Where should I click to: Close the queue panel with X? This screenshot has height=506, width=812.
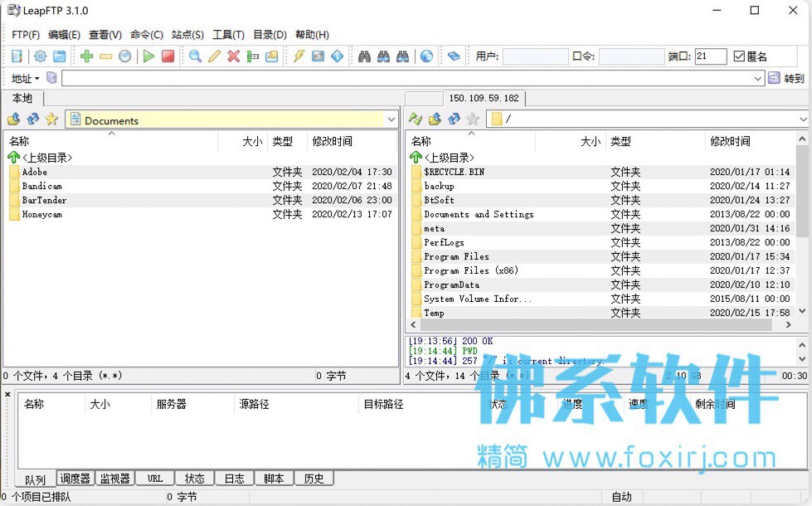[7, 395]
